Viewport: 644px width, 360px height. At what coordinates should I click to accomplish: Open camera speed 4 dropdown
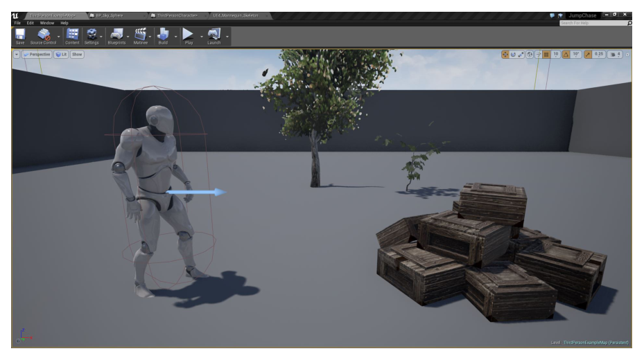(x=616, y=55)
